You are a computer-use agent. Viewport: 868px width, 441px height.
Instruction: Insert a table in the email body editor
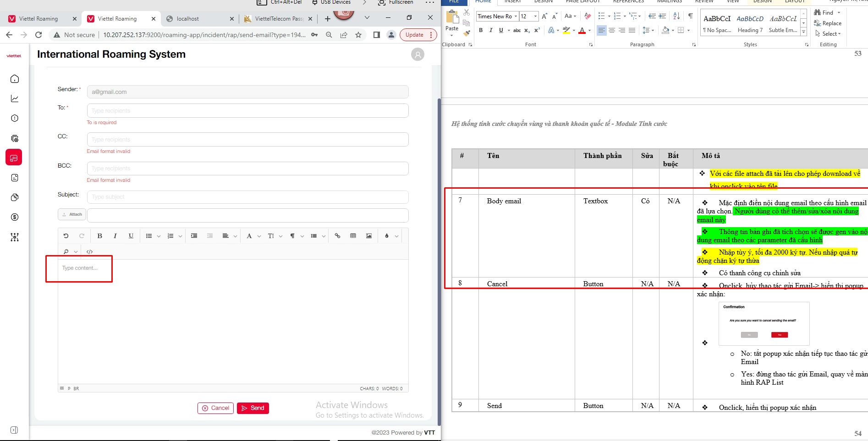coord(353,236)
